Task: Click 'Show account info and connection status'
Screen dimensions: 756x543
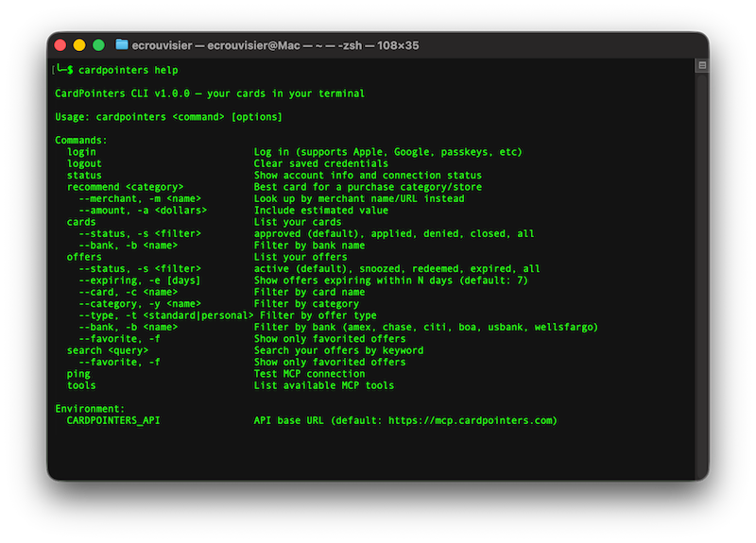Action: pyautogui.click(x=368, y=176)
